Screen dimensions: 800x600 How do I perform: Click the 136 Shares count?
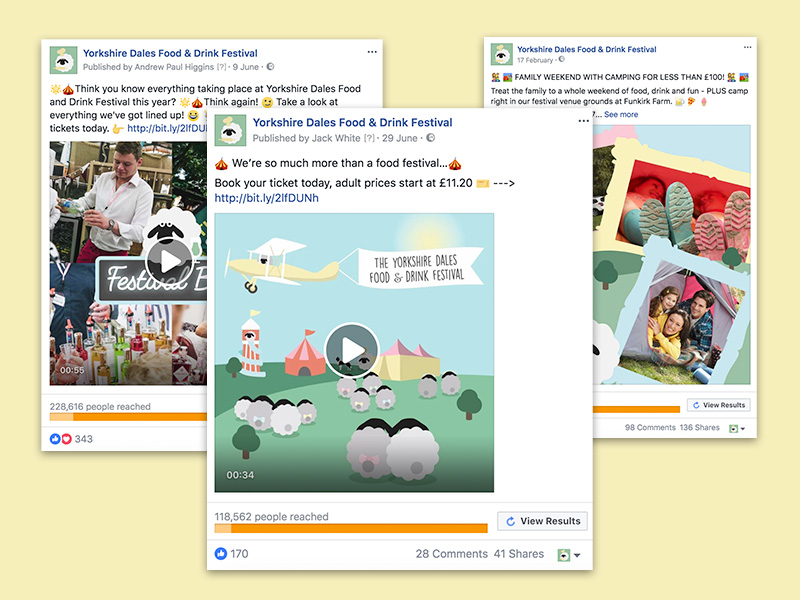(699, 428)
